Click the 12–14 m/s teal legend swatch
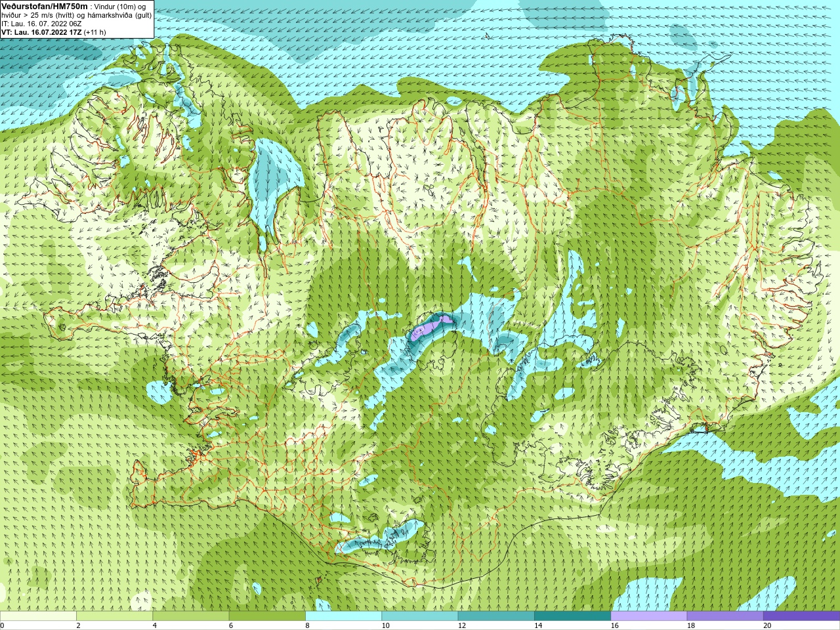 click(496, 616)
